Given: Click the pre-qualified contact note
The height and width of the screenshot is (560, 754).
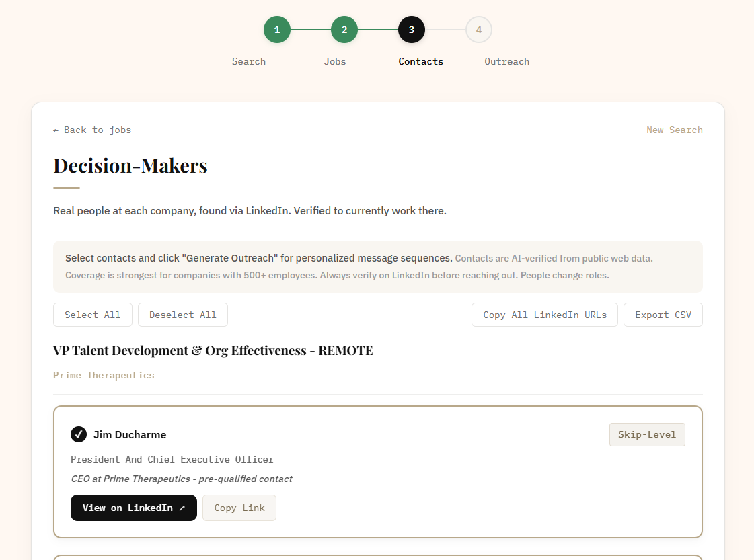Looking at the screenshot, I should (x=182, y=479).
